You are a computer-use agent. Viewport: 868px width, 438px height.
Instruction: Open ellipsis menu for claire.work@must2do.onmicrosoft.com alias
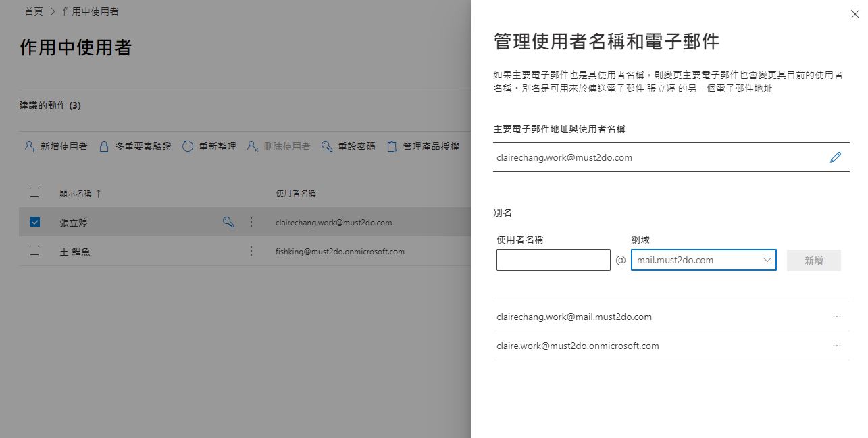tap(837, 346)
